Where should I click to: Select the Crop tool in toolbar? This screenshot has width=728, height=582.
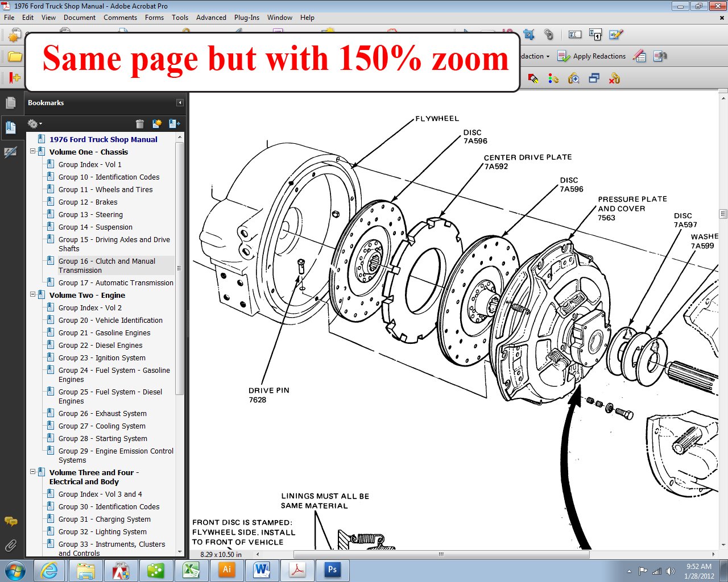point(529,35)
